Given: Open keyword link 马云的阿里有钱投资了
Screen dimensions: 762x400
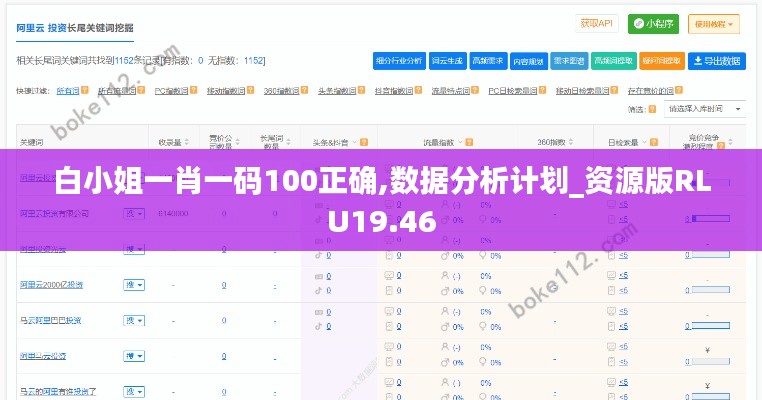Looking at the screenshot, I should coord(58,392).
